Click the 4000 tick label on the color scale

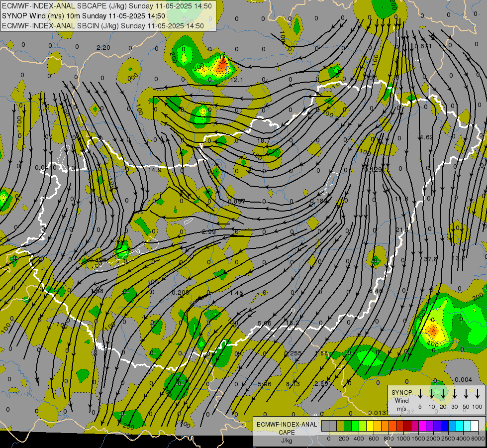click(x=463, y=439)
